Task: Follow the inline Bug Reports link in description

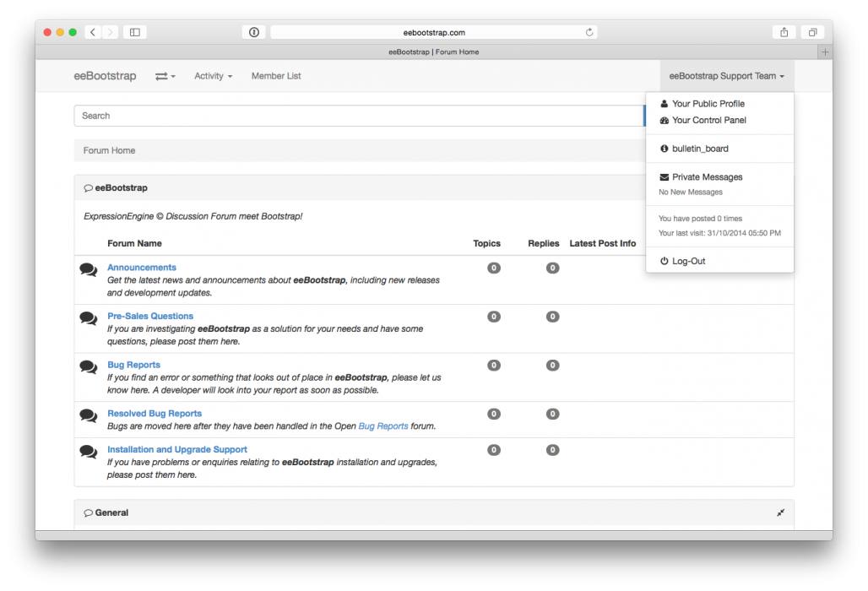Action: [x=383, y=426]
